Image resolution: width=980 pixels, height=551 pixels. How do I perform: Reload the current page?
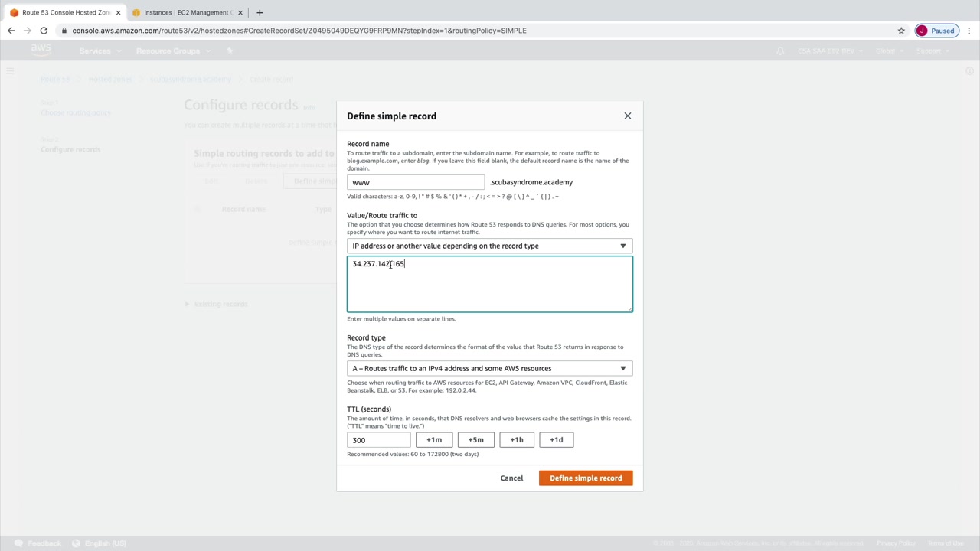44,31
